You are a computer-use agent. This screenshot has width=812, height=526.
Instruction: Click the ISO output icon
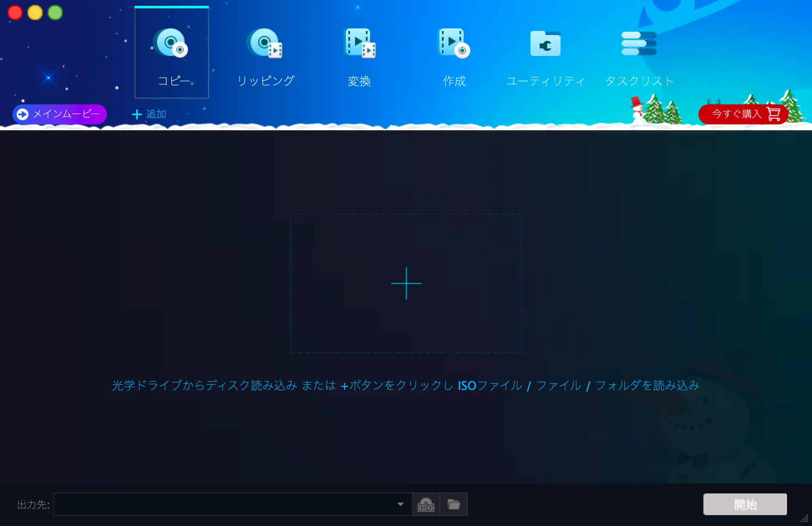click(426, 504)
